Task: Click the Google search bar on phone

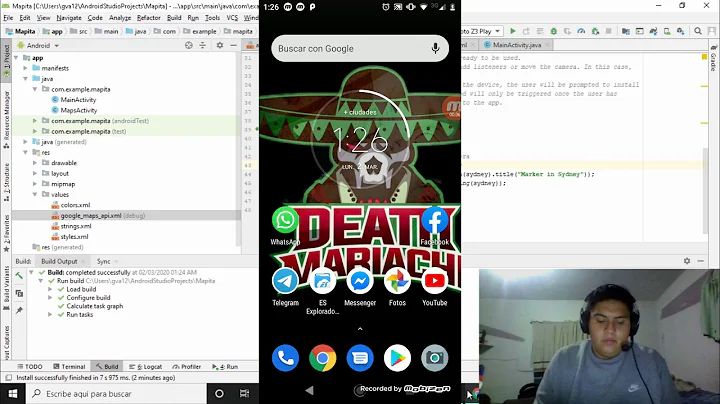Action: pos(360,48)
